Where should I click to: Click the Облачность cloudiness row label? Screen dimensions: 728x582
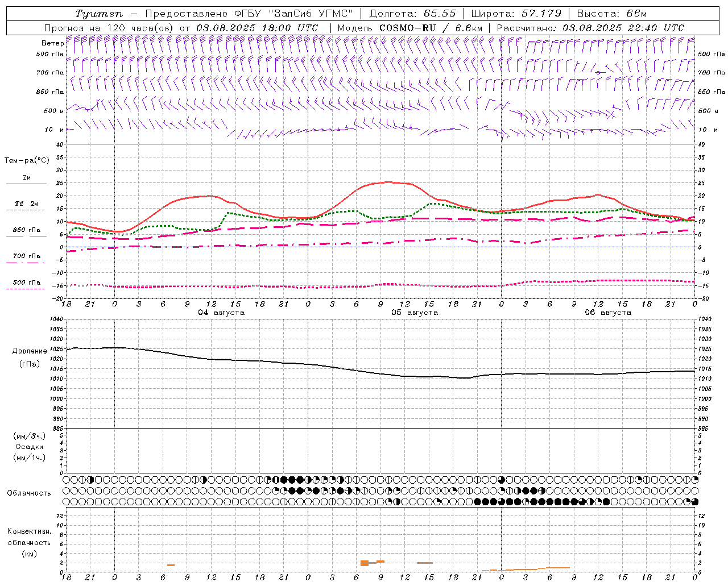29,493
